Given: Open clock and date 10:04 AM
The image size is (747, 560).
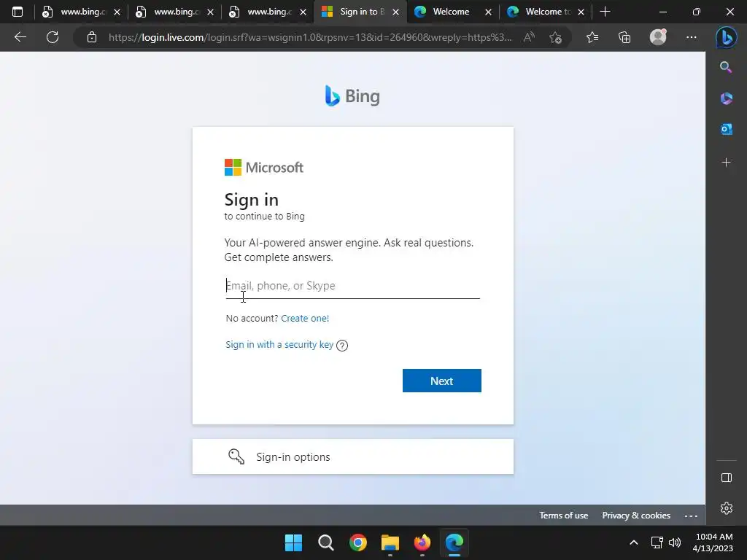Looking at the screenshot, I should click(x=713, y=542).
